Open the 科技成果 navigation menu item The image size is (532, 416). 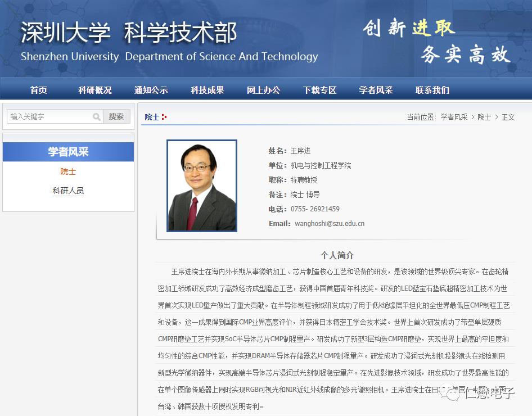[x=208, y=90]
